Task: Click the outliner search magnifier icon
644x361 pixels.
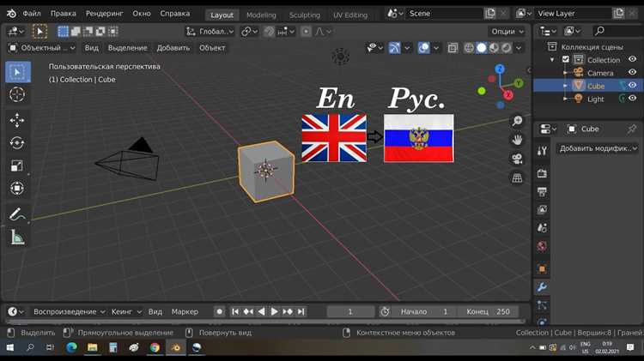Action: (599, 31)
